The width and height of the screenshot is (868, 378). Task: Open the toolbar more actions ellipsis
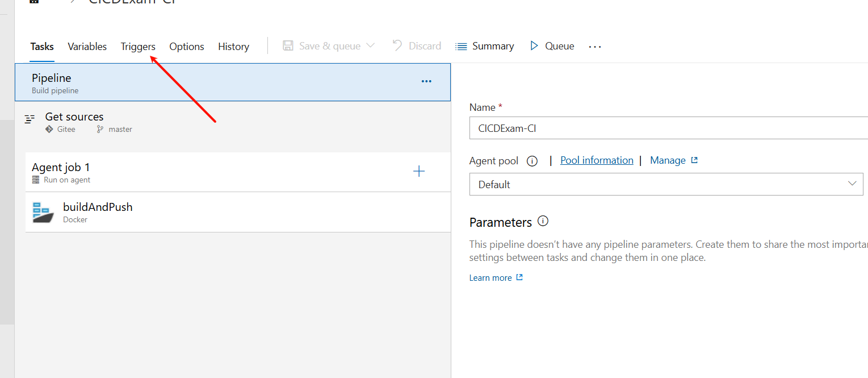(x=594, y=47)
